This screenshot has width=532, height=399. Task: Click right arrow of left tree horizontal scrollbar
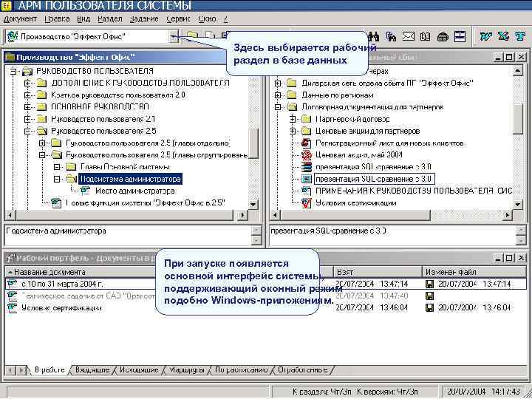(x=242, y=215)
